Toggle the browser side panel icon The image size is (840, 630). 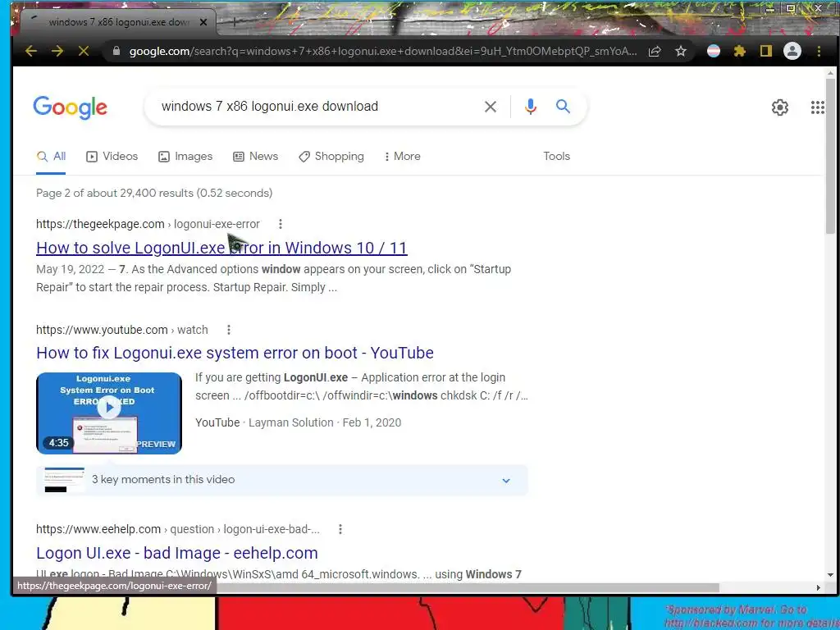tap(766, 52)
